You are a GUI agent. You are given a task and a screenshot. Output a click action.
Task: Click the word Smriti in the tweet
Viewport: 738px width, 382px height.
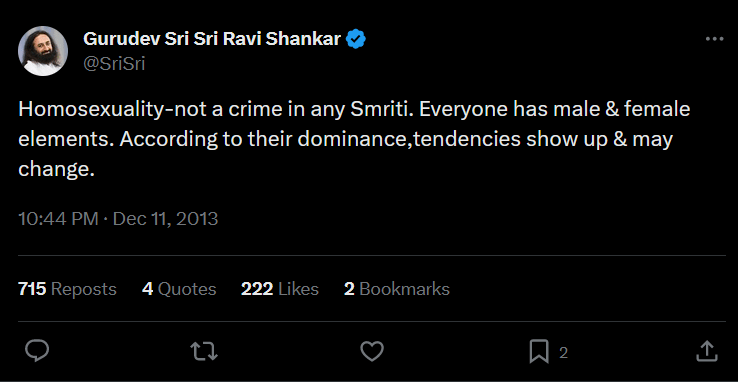pyautogui.click(x=382, y=110)
